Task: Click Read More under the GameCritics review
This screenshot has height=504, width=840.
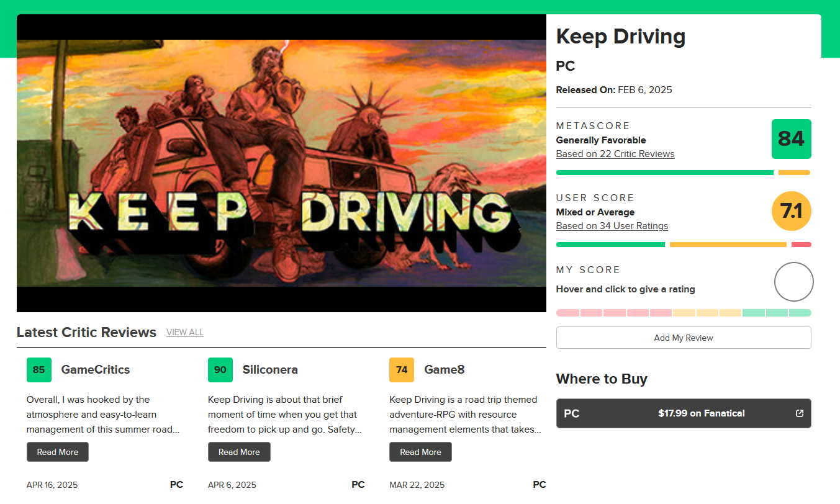Action: [58, 452]
